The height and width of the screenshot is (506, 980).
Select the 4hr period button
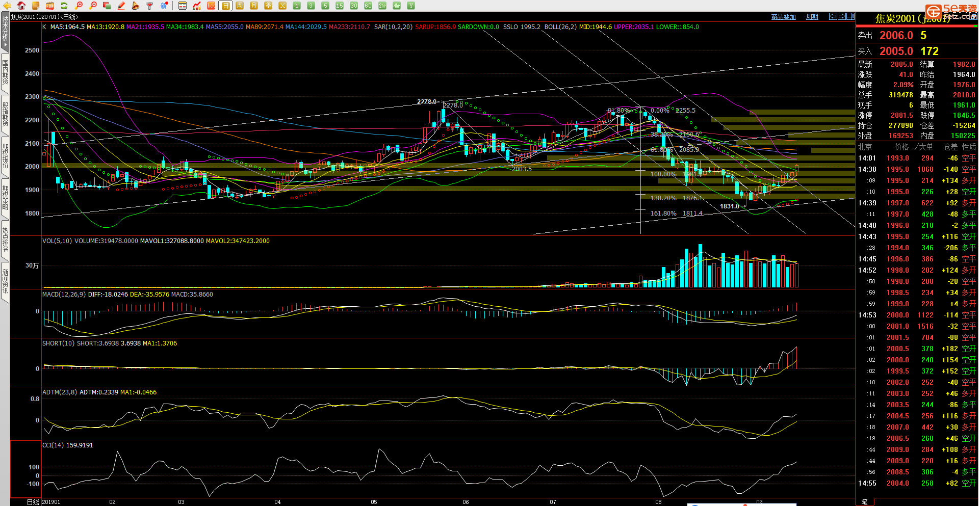[397, 6]
